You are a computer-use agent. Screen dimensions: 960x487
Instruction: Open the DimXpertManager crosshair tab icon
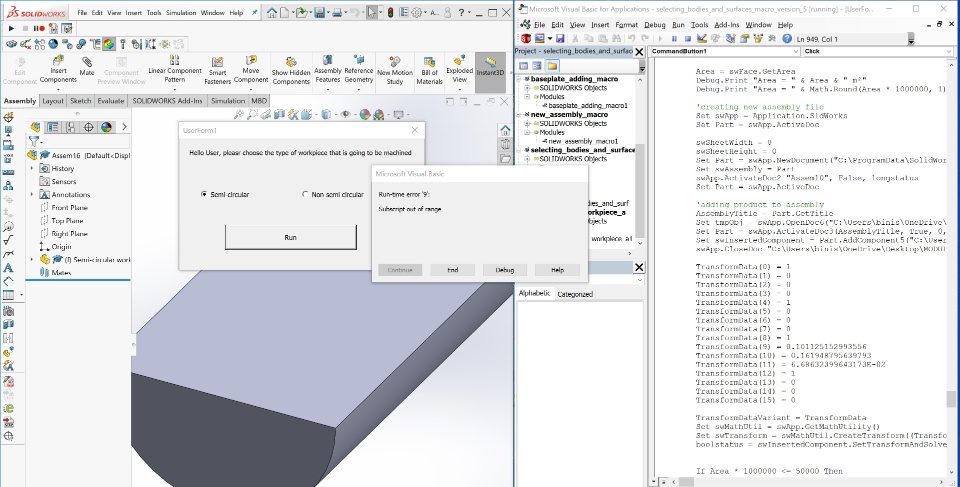89,127
